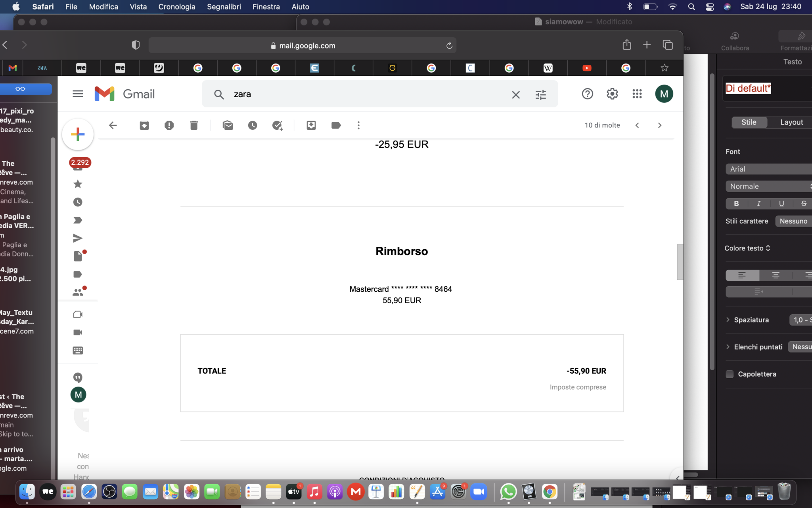Open Drafts in Gmail sidebar
Image resolution: width=812 pixels, height=508 pixels.
(x=78, y=256)
